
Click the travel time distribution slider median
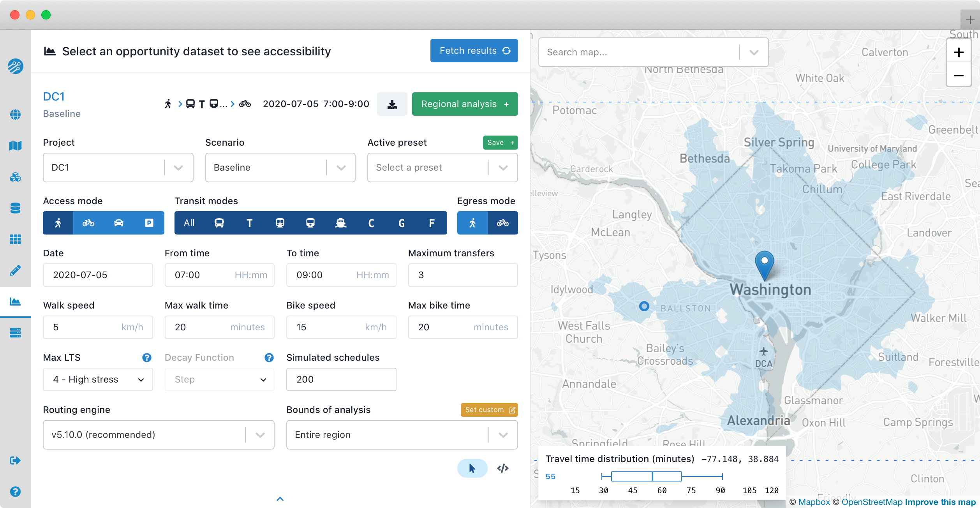(652, 476)
